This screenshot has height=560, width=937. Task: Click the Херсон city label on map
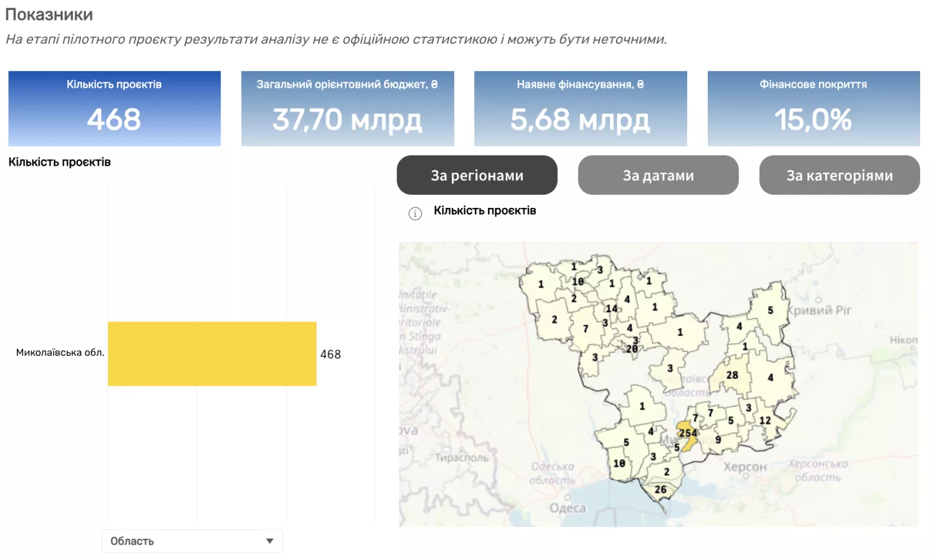pos(745,467)
